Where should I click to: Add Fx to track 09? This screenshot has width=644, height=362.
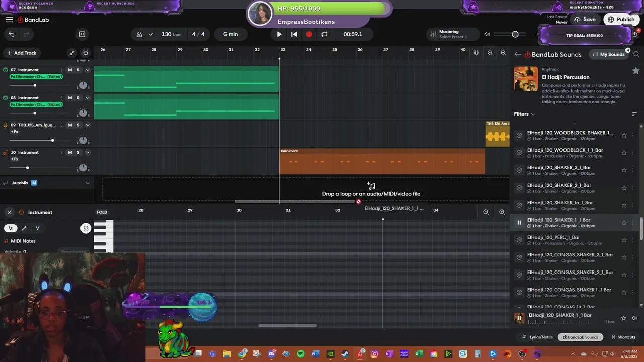[15, 132]
